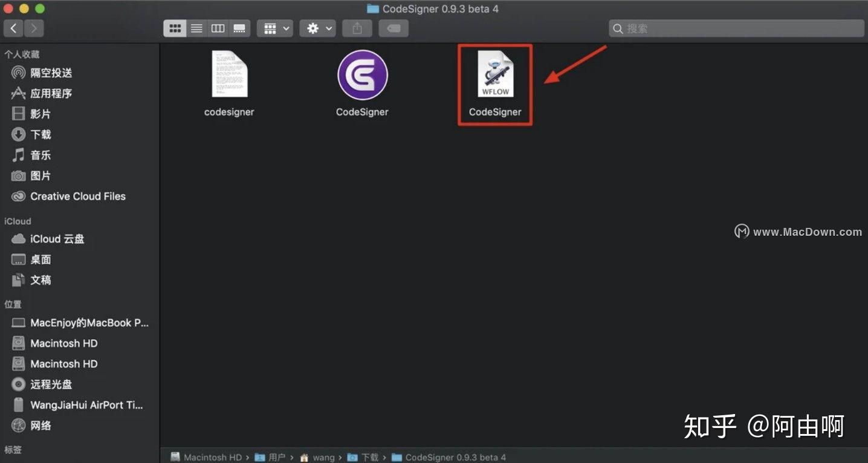Switch to icon view in the toolbar
Screen dimensions: 868x463
(x=175, y=28)
